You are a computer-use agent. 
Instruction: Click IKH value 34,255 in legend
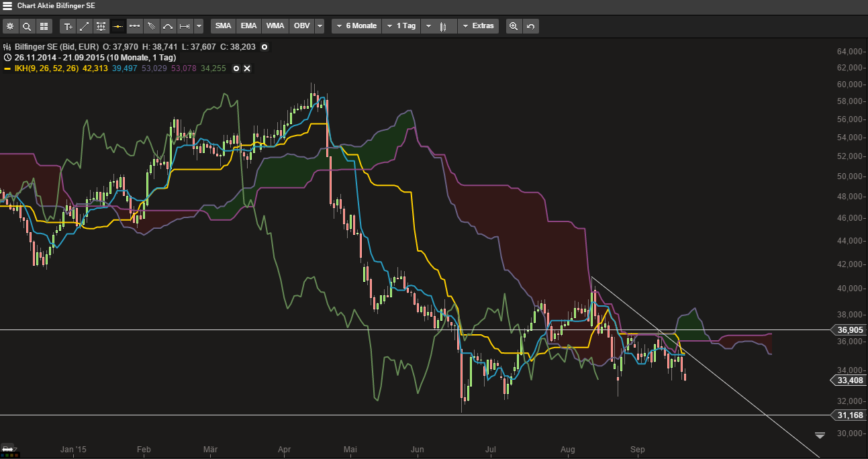213,68
